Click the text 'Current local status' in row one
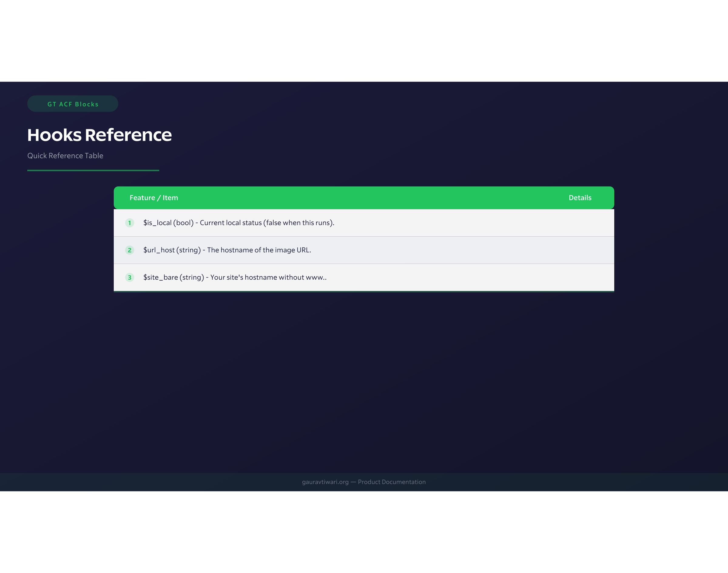Image resolution: width=728 pixels, height=573 pixels. tap(231, 223)
